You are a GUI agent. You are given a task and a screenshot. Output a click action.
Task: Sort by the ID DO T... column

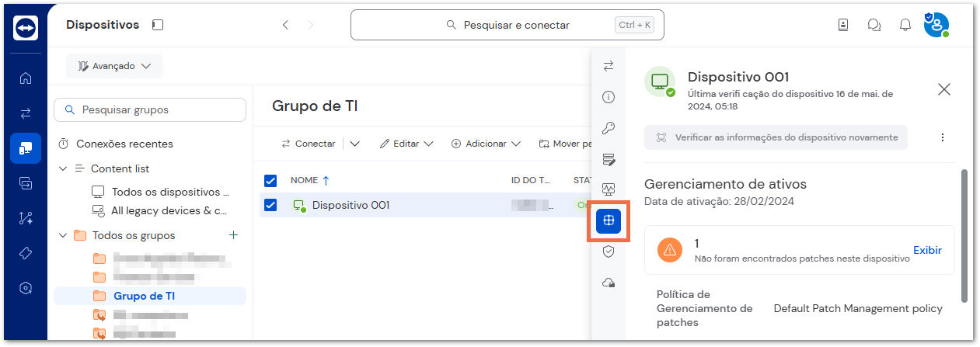(531, 180)
